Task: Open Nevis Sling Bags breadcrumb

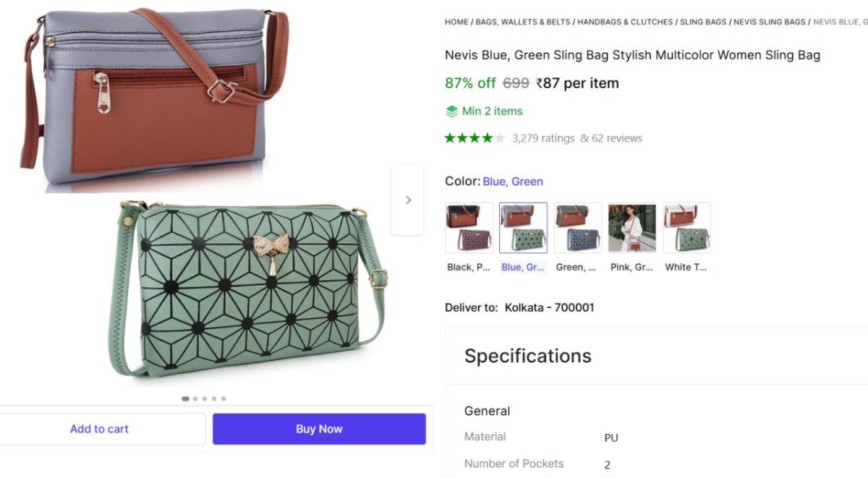Action: pos(769,22)
